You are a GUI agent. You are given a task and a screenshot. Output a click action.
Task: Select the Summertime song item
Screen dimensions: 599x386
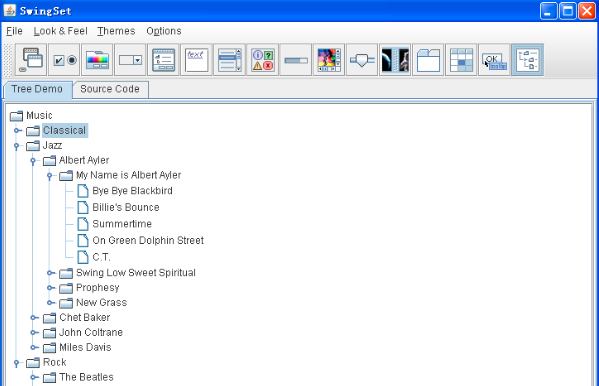coord(122,224)
